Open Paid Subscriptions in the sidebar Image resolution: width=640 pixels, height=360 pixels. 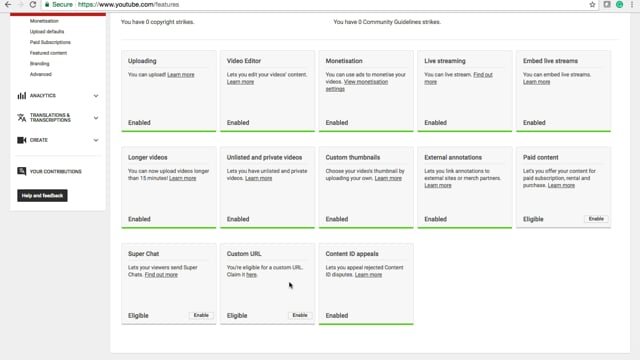[x=50, y=42]
